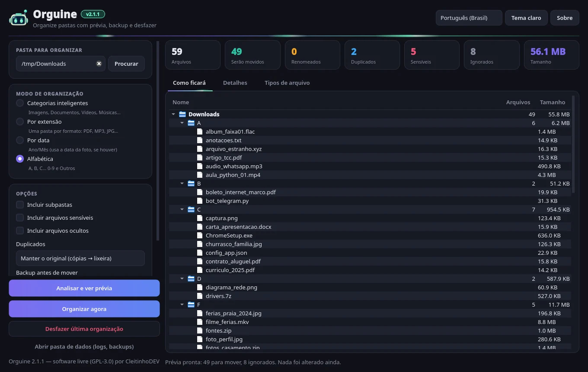Select Categorias inteligentes organization mode
This screenshot has width=588, height=372.
(x=20, y=103)
